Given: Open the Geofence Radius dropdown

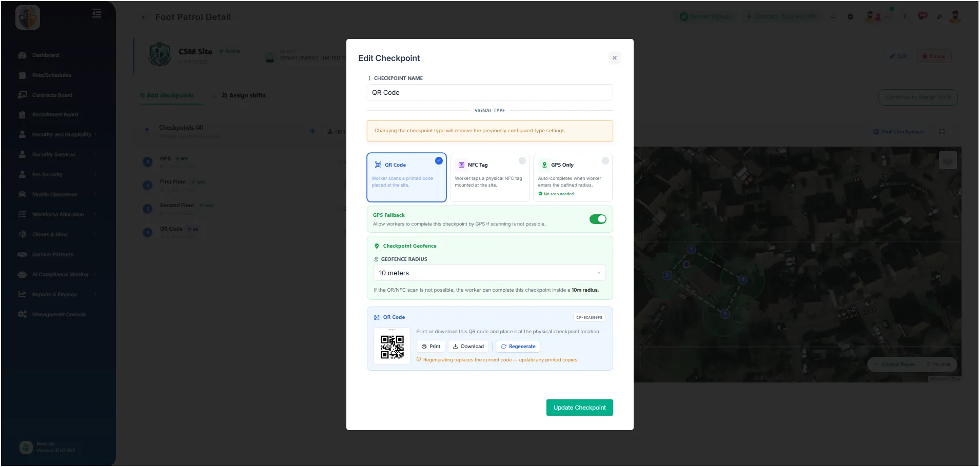Looking at the screenshot, I should click(x=489, y=273).
